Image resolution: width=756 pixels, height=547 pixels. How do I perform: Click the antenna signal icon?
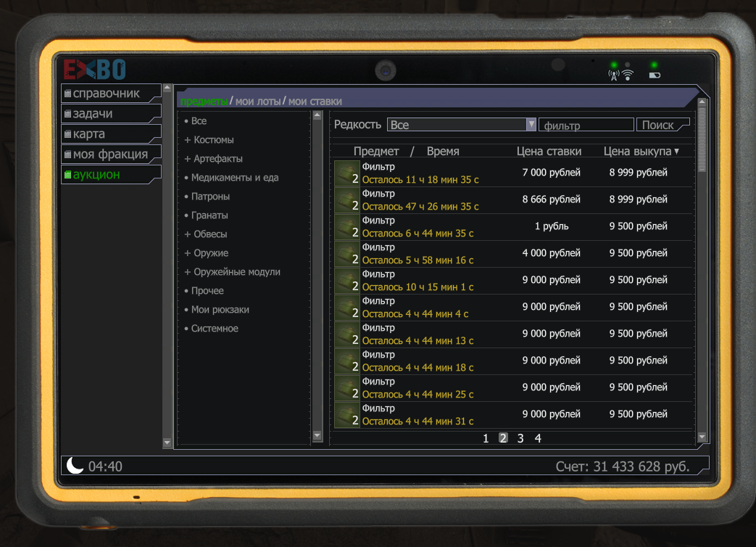(x=613, y=75)
